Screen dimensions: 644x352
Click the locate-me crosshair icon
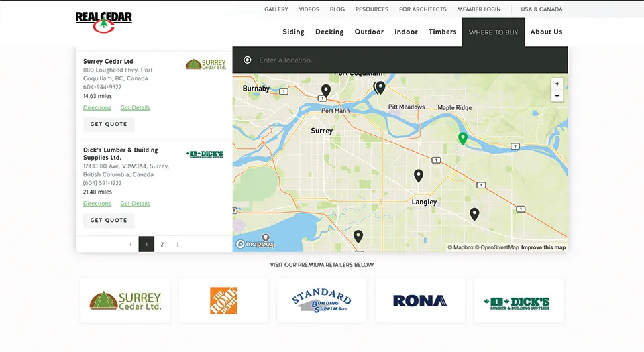248,60
